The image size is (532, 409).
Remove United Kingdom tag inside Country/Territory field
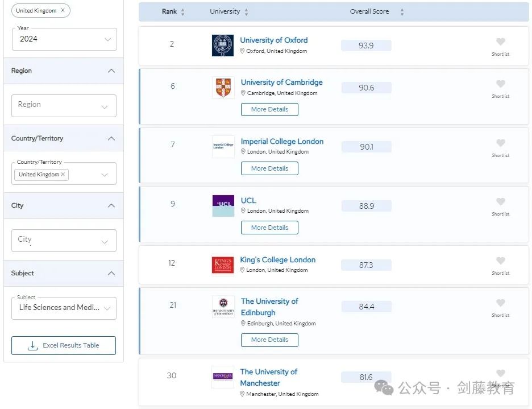click(x=63, y=174)
